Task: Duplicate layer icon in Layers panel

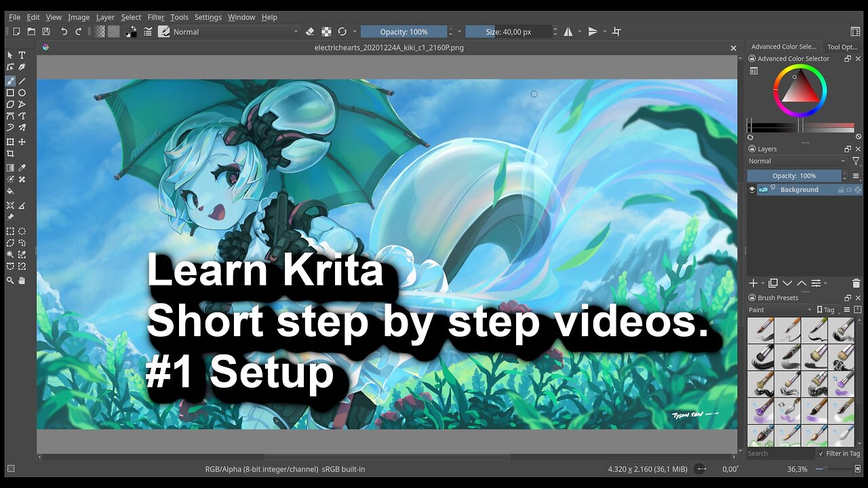Action: click(772, 283)
